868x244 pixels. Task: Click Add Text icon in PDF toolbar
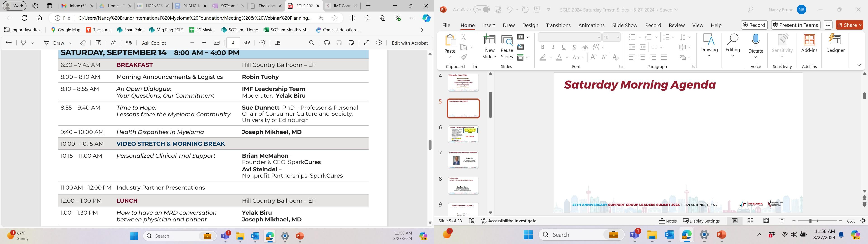(98, 43)
